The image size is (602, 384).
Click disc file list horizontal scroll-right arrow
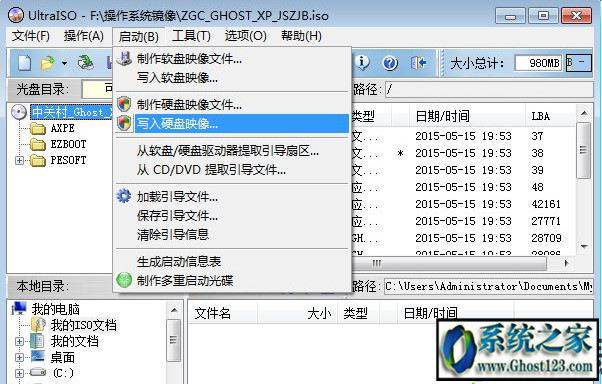(566, 263)
